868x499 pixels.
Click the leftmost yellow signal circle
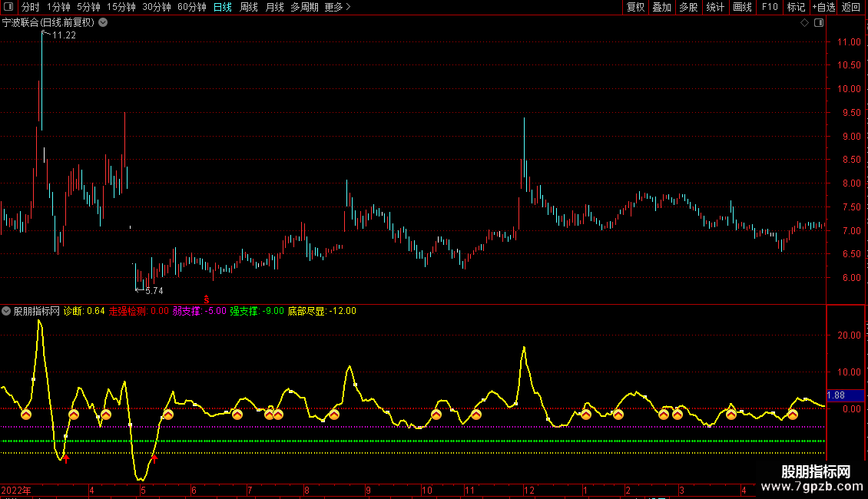(26, 415)
